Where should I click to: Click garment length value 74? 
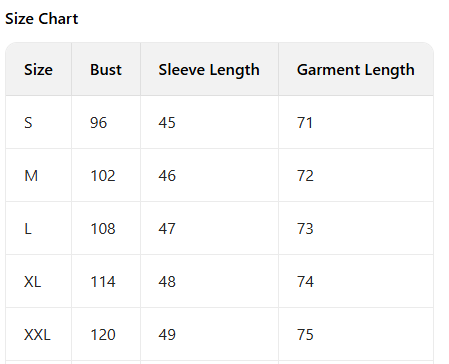tap(305, 282)
